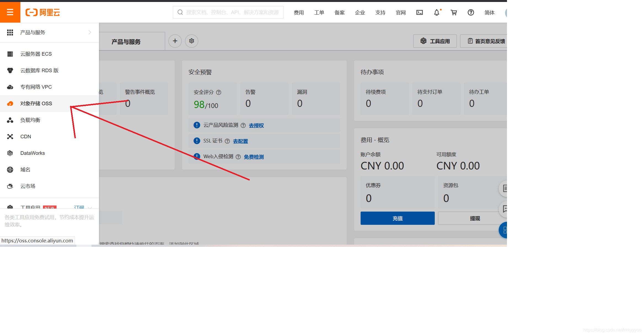644x335 pixels.
Task: Open 费用 in top navigation
Action: tap(299, 12)
